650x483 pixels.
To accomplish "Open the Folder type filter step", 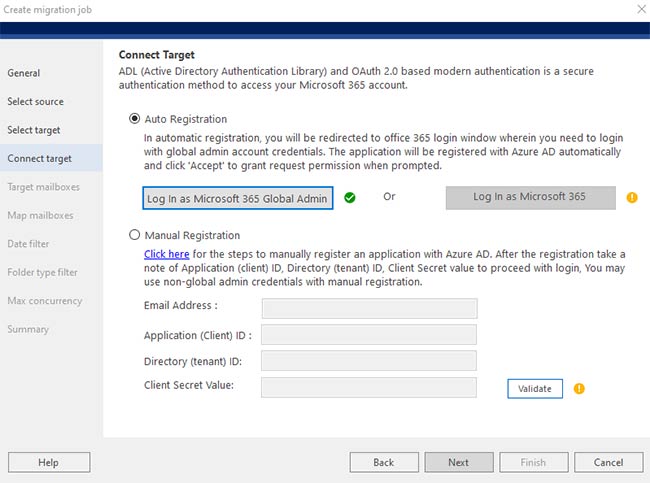I will [x=42, y=272].
